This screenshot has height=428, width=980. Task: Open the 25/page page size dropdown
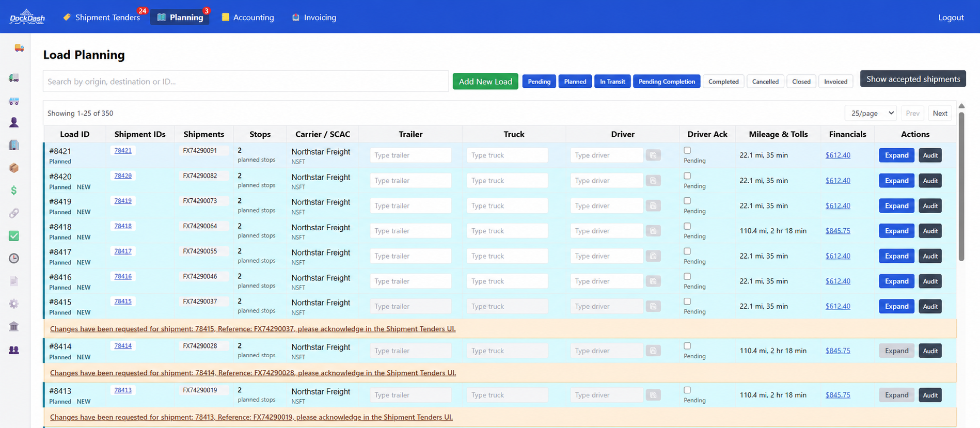pos(871,113)
